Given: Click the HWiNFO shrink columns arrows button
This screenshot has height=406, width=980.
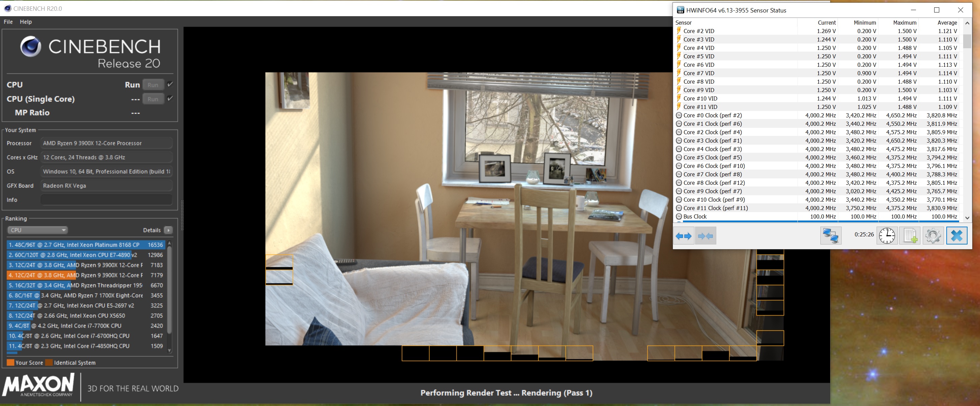Looking at the screenshot, I should click(x=705, y=236).
